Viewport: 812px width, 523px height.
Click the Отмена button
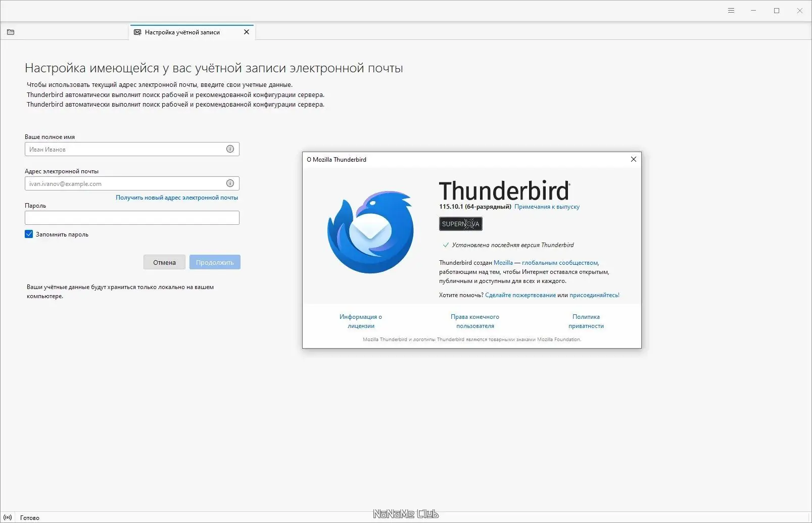(164, 262)
